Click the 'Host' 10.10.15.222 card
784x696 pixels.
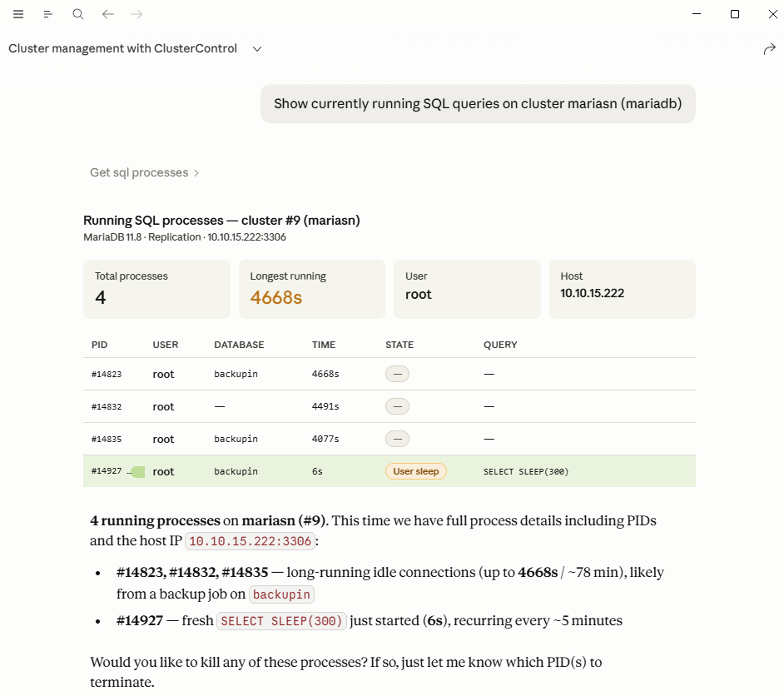click(x=623, y=289)
